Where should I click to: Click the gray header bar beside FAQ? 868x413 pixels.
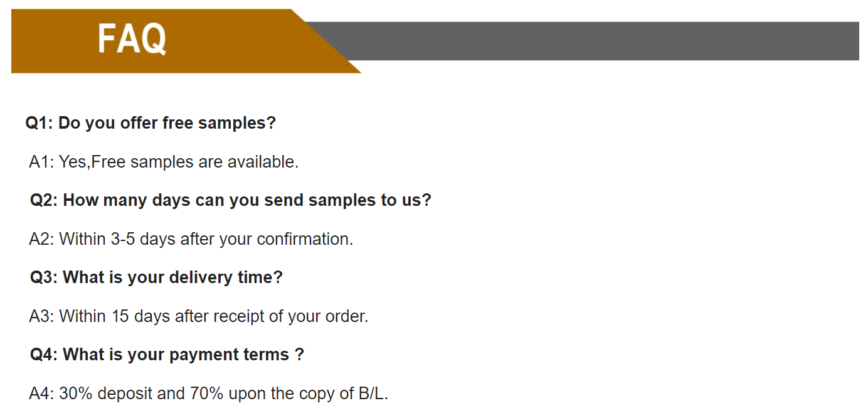(596, 41)
